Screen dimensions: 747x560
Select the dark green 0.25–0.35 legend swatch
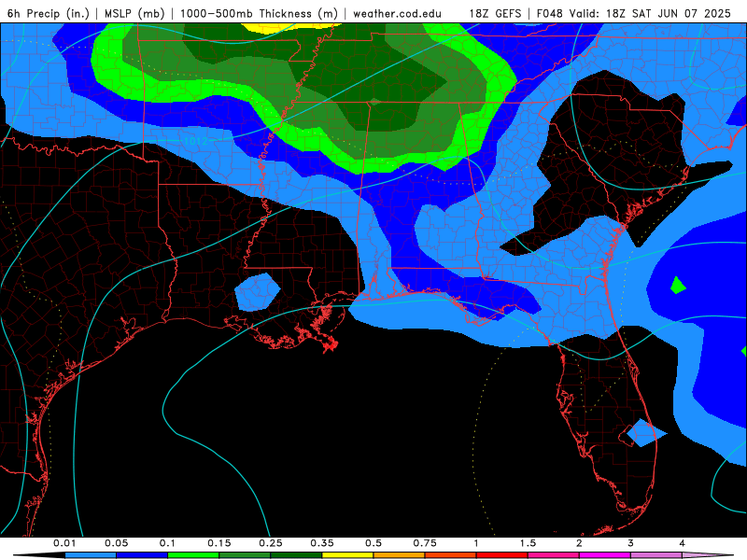click(x=296, y=555)
